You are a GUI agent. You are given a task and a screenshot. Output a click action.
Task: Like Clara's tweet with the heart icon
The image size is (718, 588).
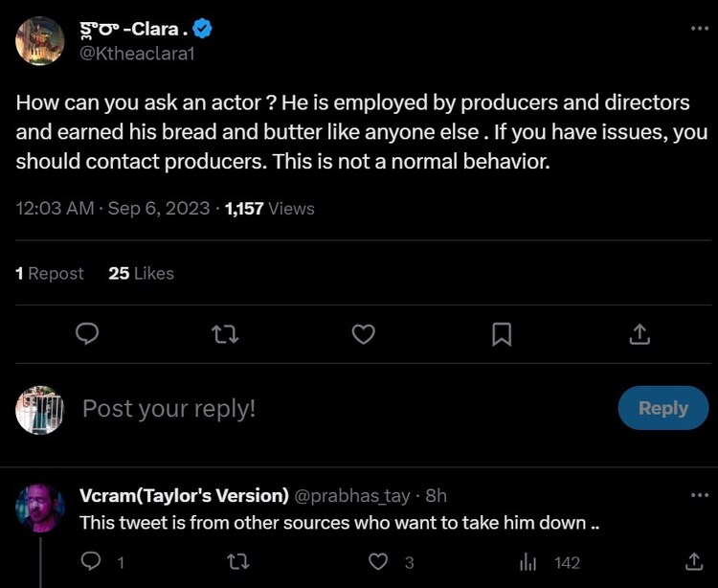click(x=363, y=333)
